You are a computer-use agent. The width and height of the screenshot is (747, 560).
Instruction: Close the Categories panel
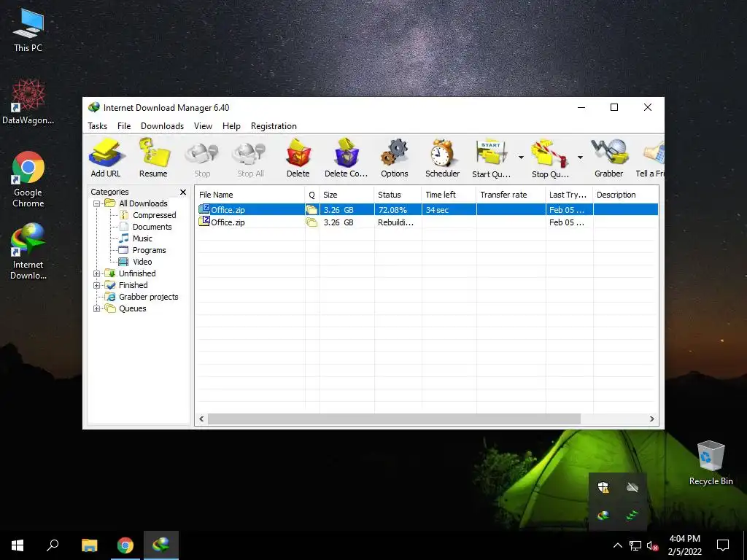pyautogui.click(x=183, y=192)
